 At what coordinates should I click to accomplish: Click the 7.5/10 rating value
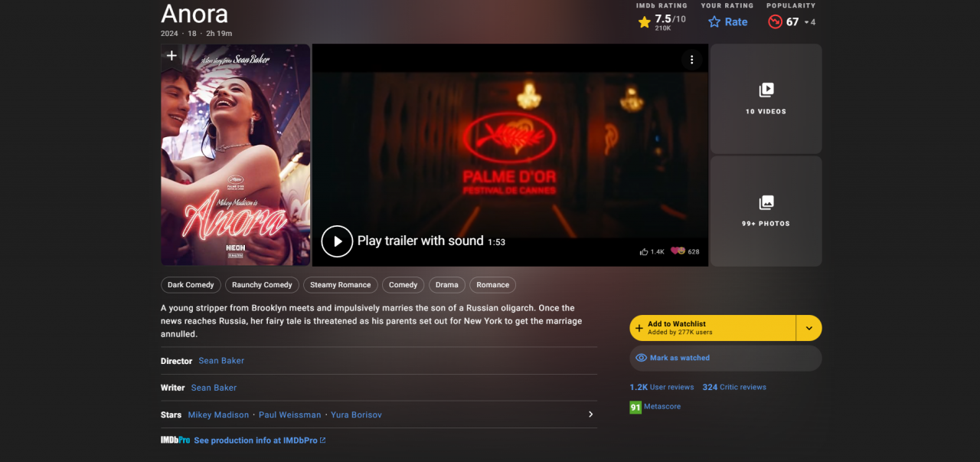click(671, 19)
